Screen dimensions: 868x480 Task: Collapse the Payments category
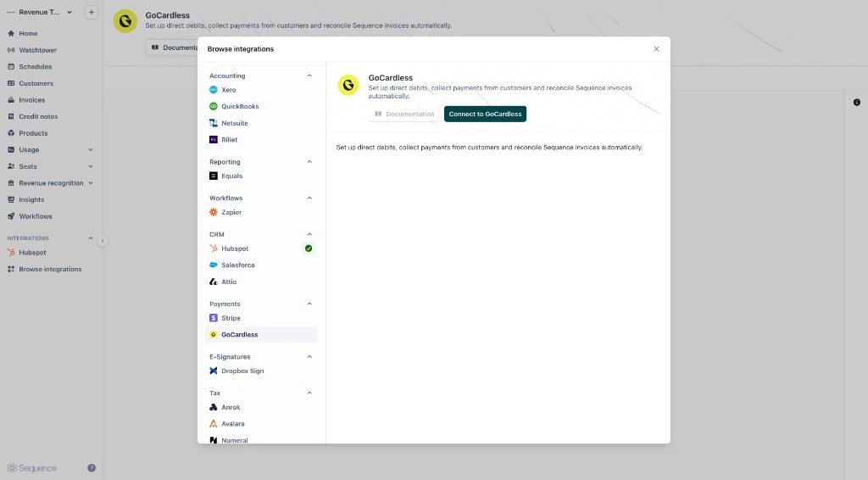(x=309, y=304)
